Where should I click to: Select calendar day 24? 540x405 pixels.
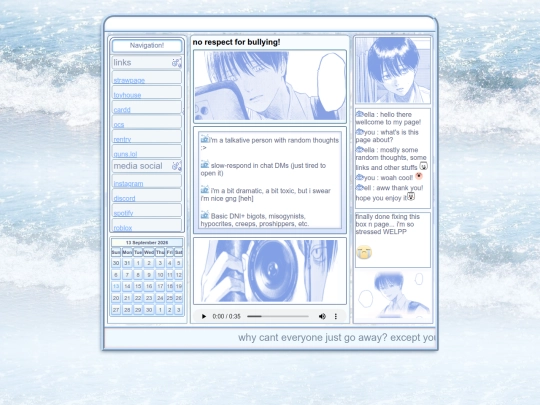(160, 298)
